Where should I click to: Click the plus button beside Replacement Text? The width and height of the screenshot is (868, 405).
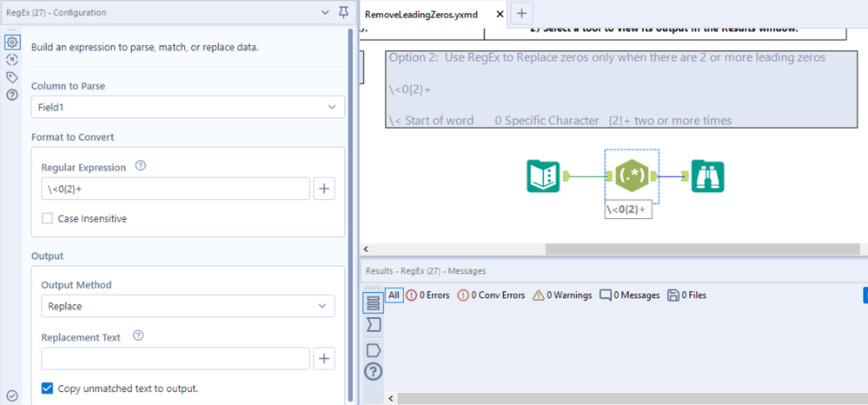click(x=324, y=358)
